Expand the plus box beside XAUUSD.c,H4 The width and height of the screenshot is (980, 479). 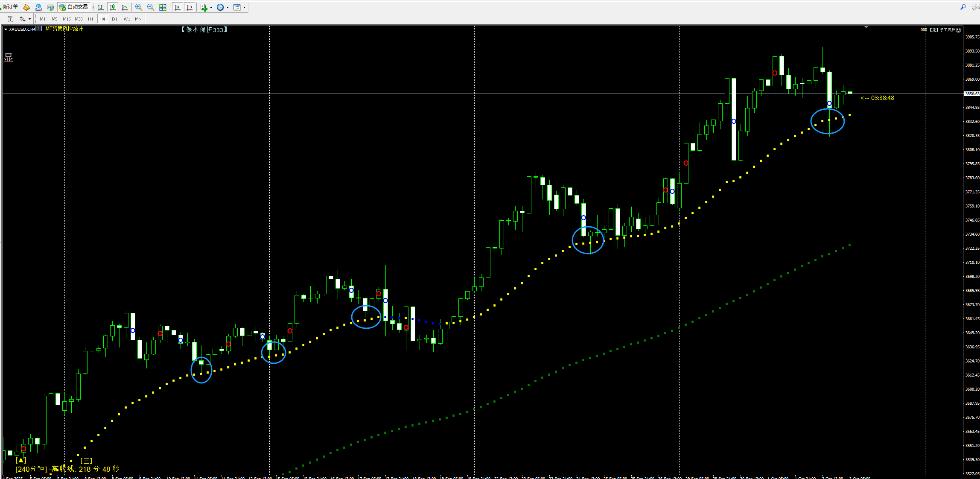point(39,29)
